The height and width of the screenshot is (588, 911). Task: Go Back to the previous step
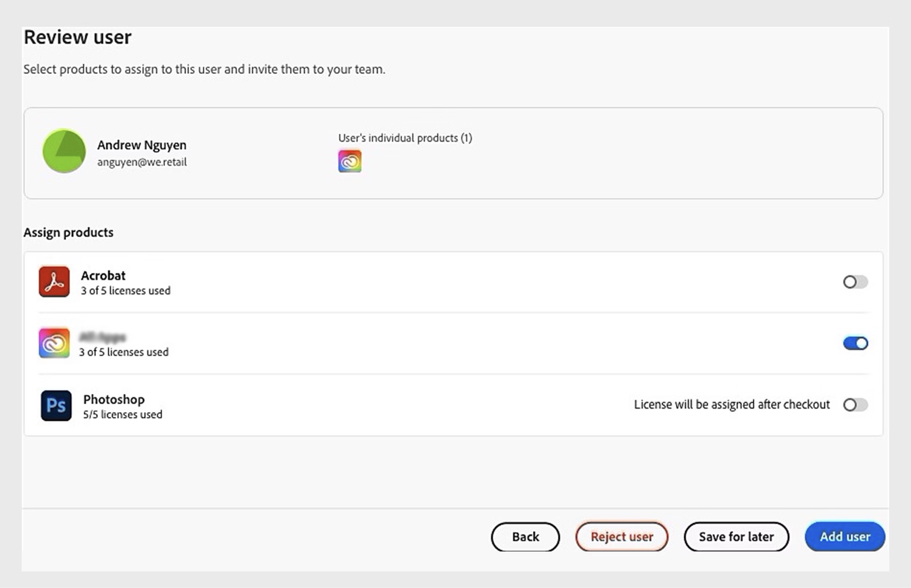point(525,536)
